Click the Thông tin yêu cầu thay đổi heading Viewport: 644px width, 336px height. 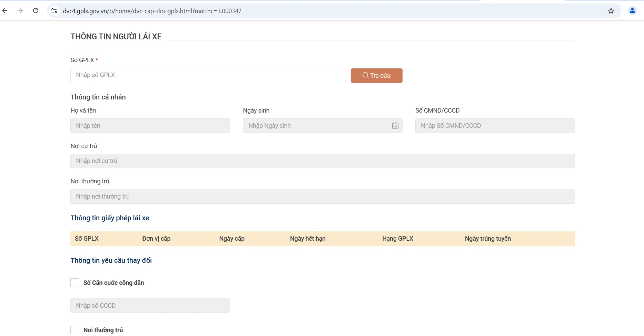(x=111, y=260)
